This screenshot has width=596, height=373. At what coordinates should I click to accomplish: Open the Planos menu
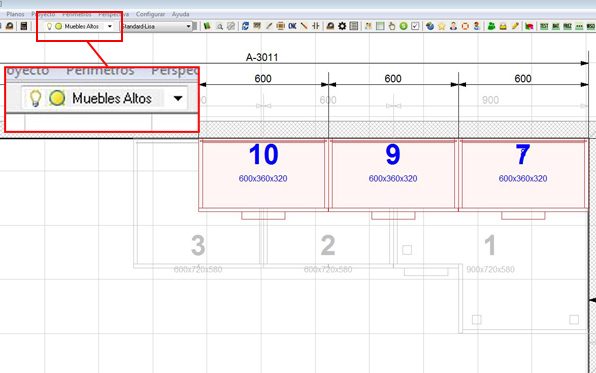[x=15, y=14]
